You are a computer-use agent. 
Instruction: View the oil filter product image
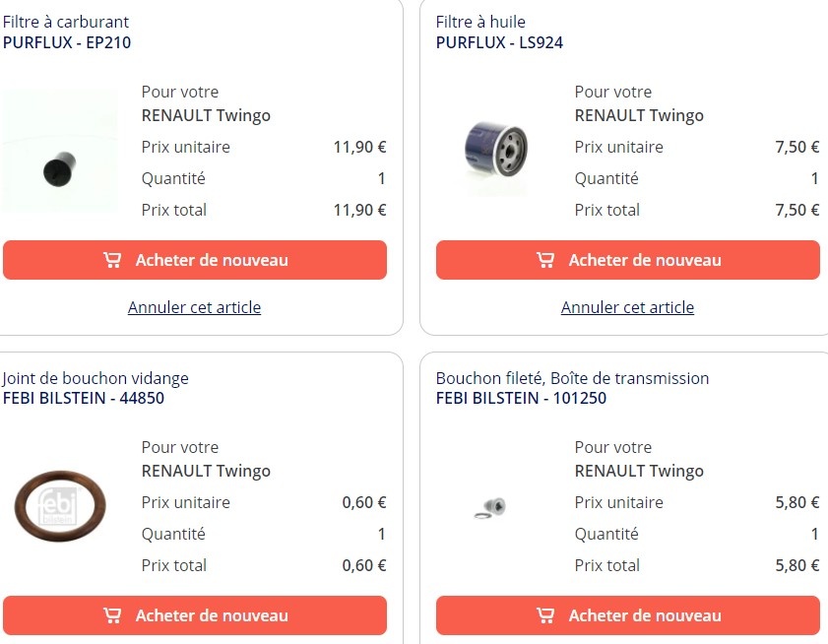(496, 151)
